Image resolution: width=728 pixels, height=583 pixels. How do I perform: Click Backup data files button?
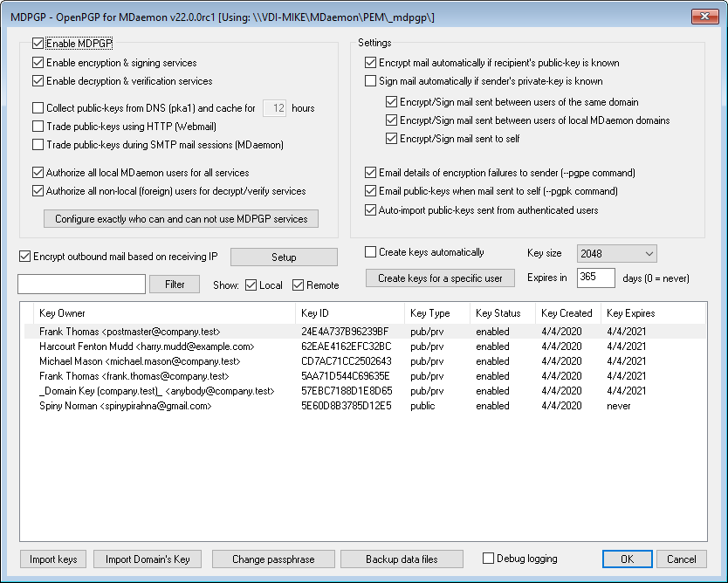click(x=402, y=559)
